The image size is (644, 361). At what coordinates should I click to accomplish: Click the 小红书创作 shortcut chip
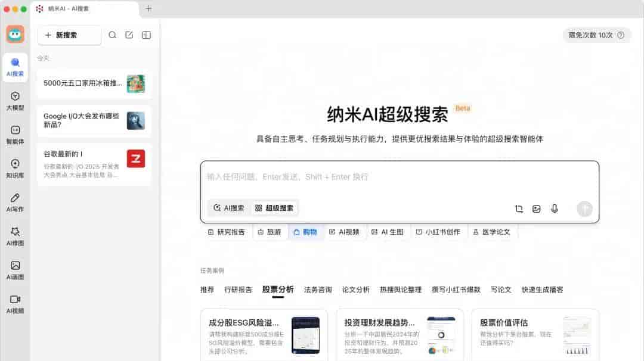point(438,232)
